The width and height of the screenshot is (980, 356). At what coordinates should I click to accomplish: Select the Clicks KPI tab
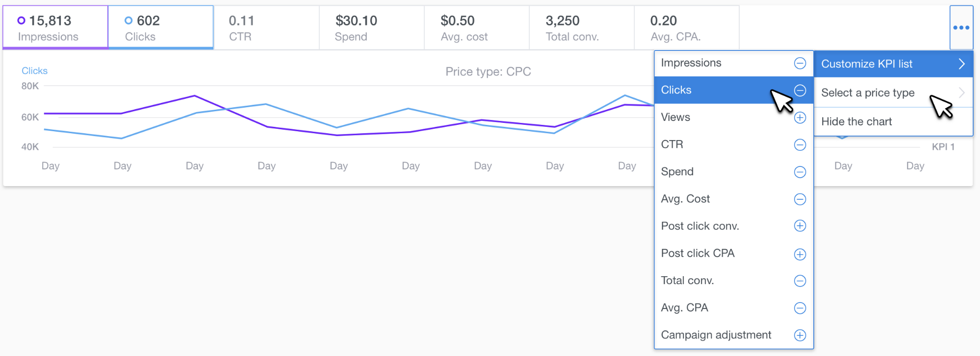(x=161, y=27)
